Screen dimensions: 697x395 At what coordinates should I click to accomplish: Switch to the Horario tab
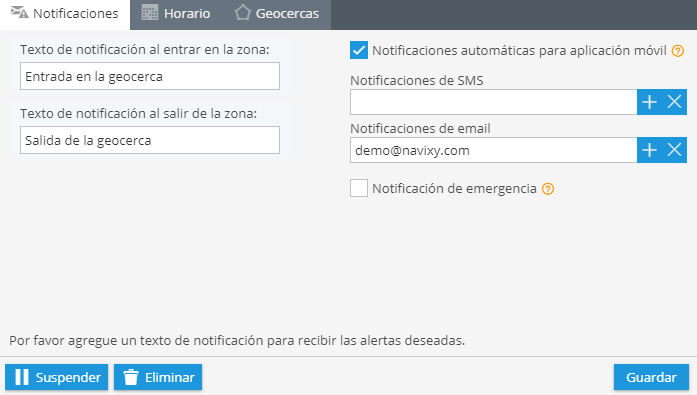click(176, 14)
